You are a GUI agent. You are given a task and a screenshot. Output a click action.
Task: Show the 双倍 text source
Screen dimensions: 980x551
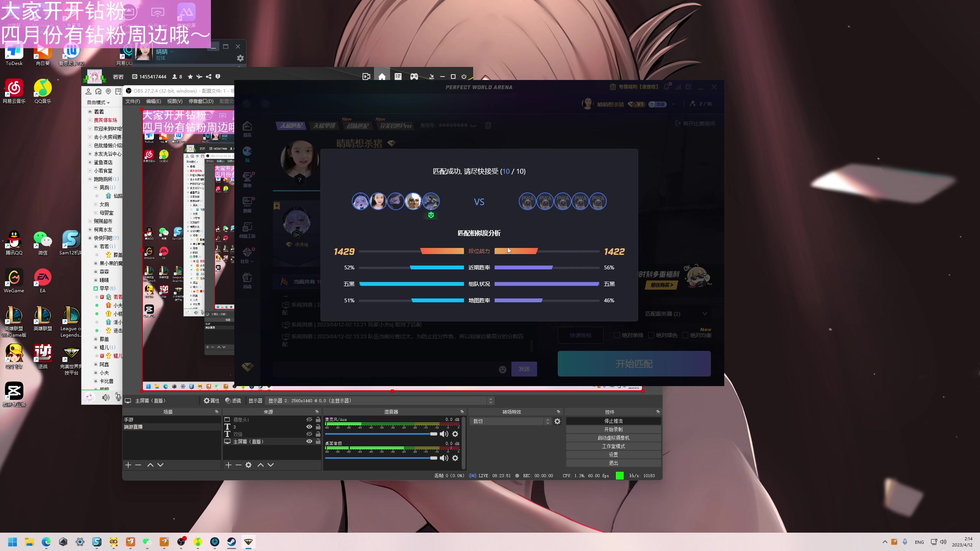click(x=309, y=434)
